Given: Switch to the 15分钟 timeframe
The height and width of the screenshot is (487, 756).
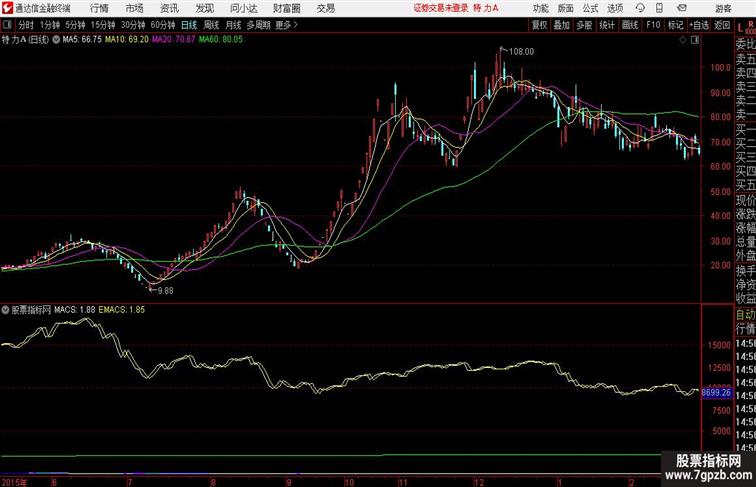Looking at the screenshot, I should click(103, 25).
